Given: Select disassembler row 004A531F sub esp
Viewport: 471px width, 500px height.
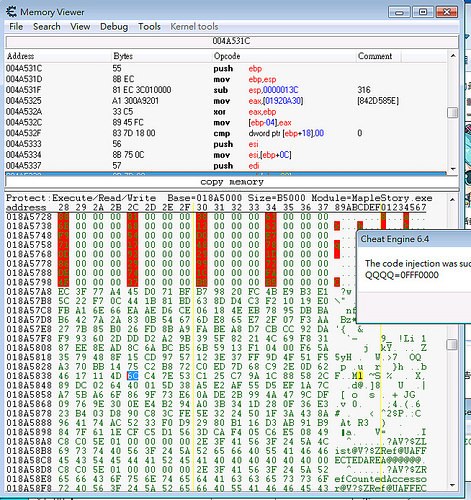Looking at the screenshot, I should pos(226,90).
